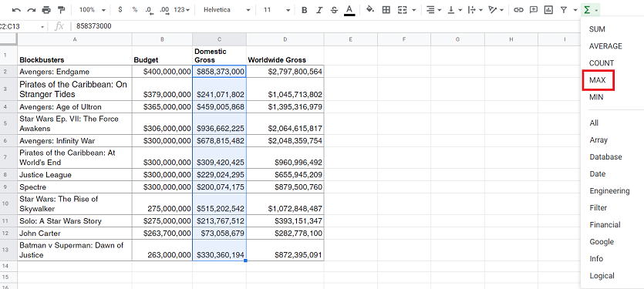Open the All function category
This screenshot has width=644, height=289.
click(x=594, y=123)
